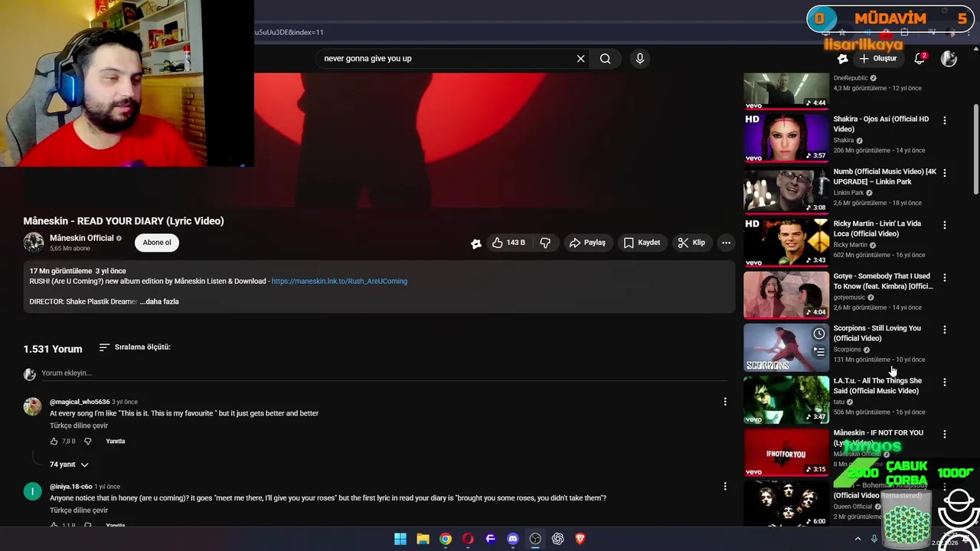This screenshot has height=551, width=980.
Task: Open the OneRepublic video thumbnail
Action: [786, 91]
